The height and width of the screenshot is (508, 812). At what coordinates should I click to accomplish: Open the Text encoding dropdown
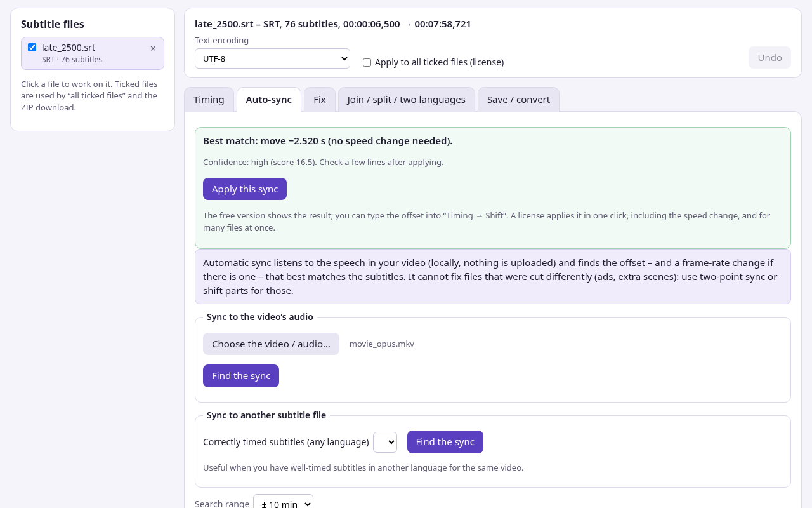272,58
